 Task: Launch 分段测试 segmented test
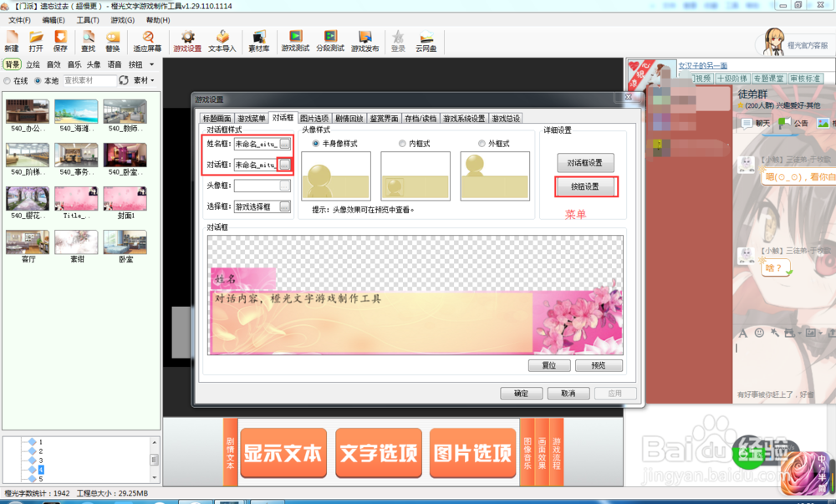[330, 42]
